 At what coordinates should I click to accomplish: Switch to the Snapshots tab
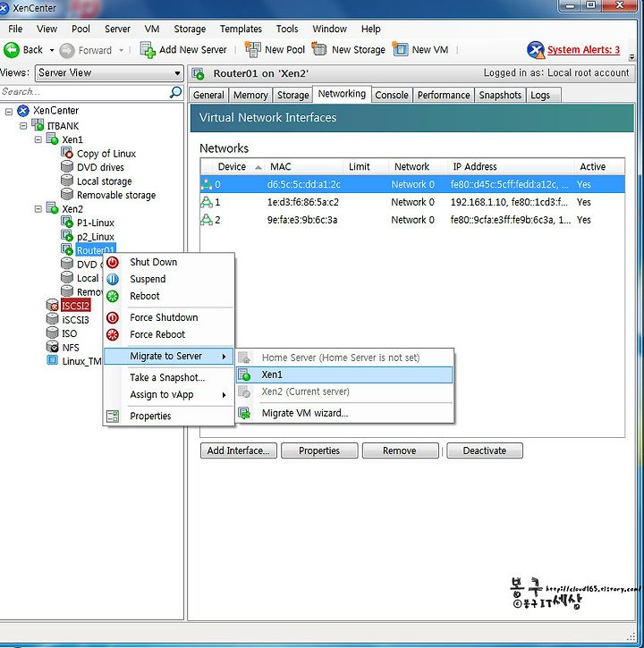coord(500,95)
